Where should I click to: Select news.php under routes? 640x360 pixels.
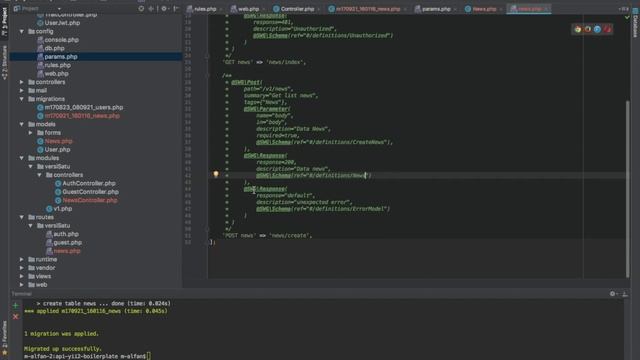63,251
